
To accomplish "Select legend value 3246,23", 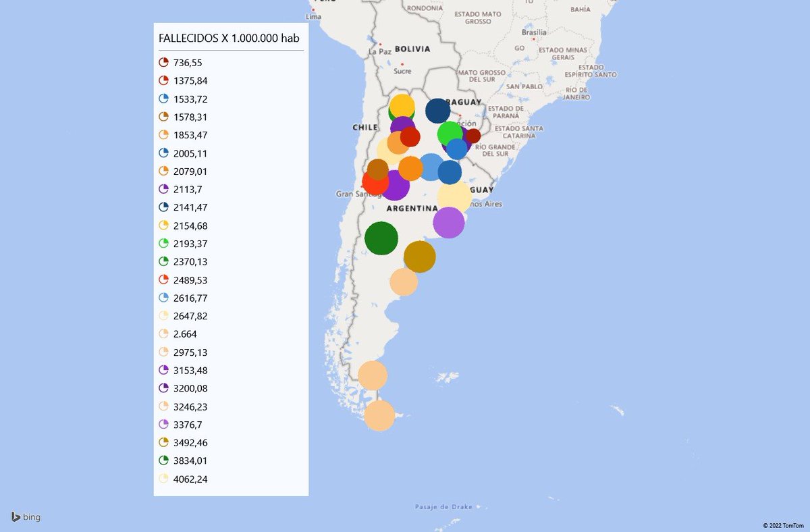I will (x=190, y=406).
